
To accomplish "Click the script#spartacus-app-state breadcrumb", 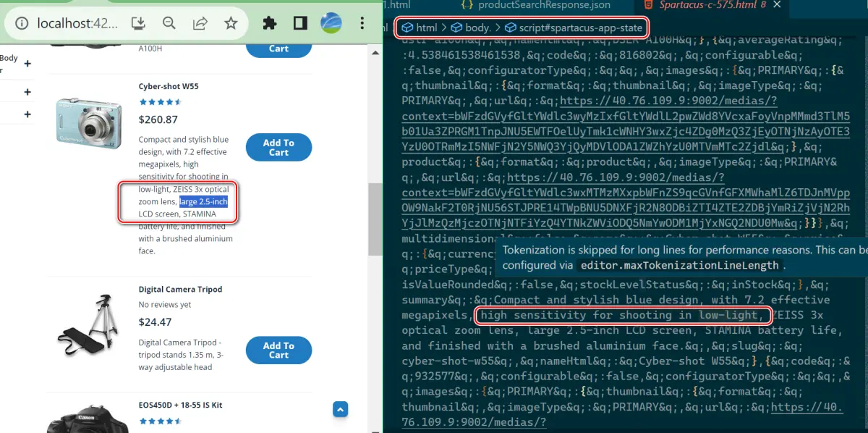I will tap(580, 28).
